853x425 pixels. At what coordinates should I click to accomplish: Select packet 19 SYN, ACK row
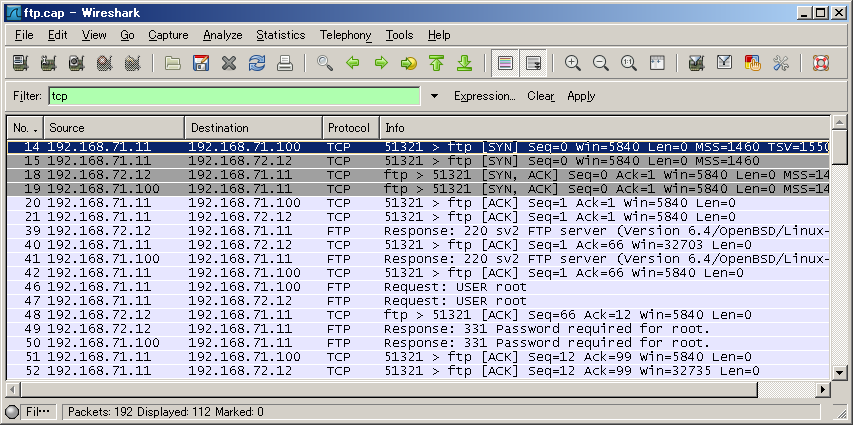418,189
